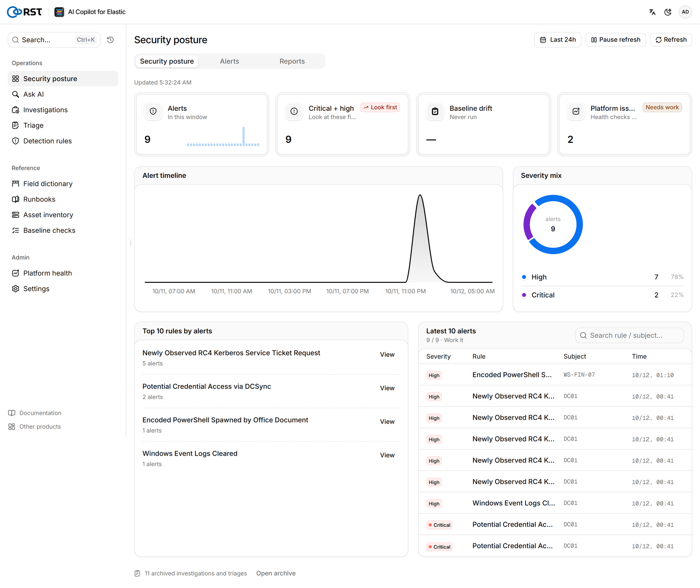Open Security posture in sidebar

pos(63,79)
